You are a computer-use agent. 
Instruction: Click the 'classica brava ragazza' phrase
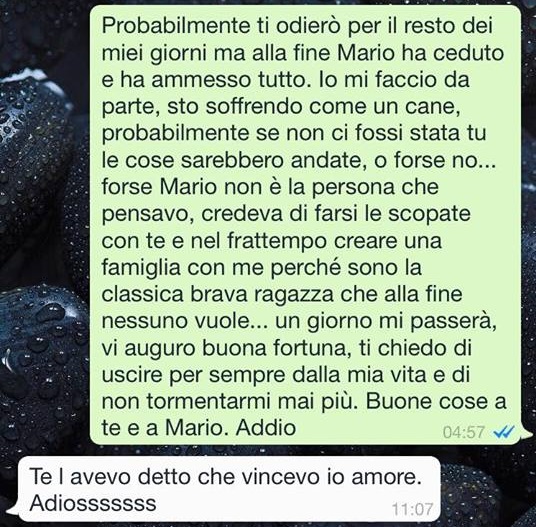click(x=218, y=294)
